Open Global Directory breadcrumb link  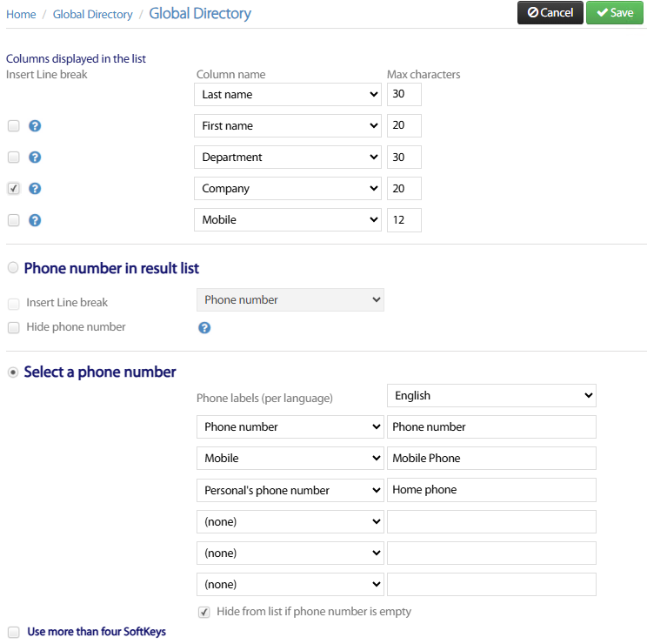pyautogui.click(x=92, y=14)
